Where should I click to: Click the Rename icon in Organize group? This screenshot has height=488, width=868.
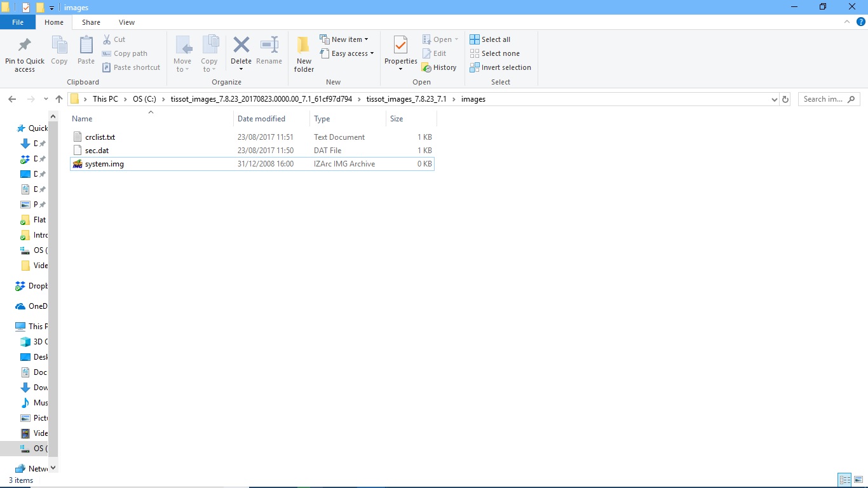[269, 46]
